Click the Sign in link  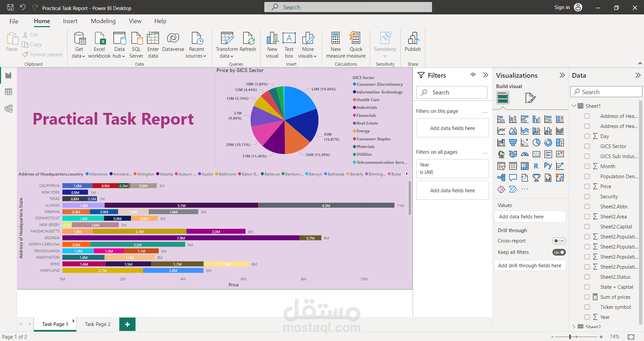[561, 7]
